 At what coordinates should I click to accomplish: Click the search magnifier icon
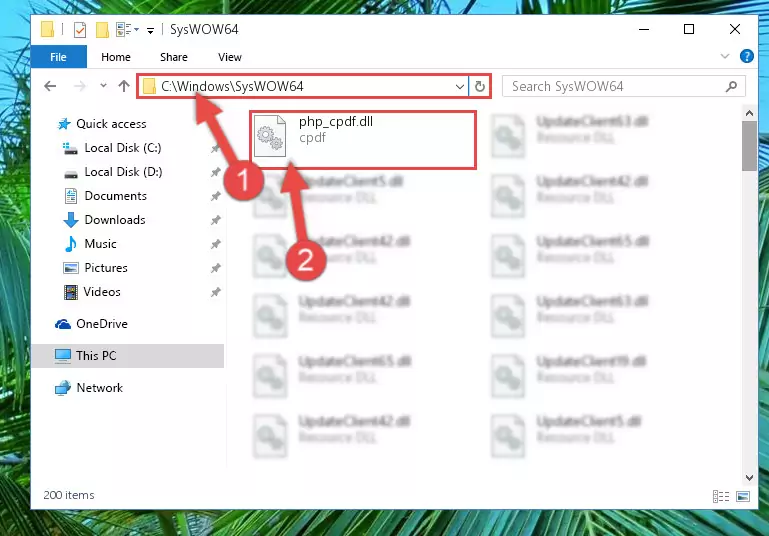731,87
